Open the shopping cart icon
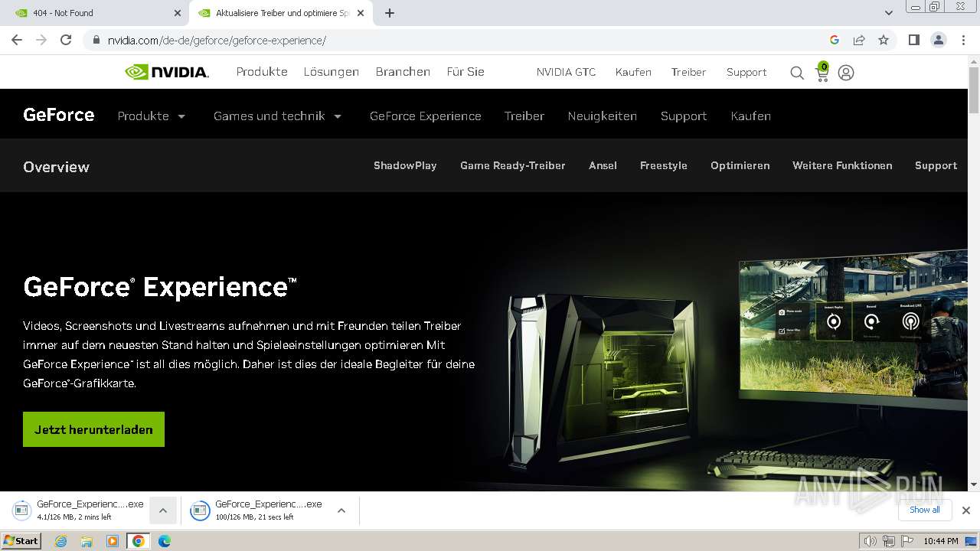The height and width of the screenshot is (551, 980). click(822, 72)
